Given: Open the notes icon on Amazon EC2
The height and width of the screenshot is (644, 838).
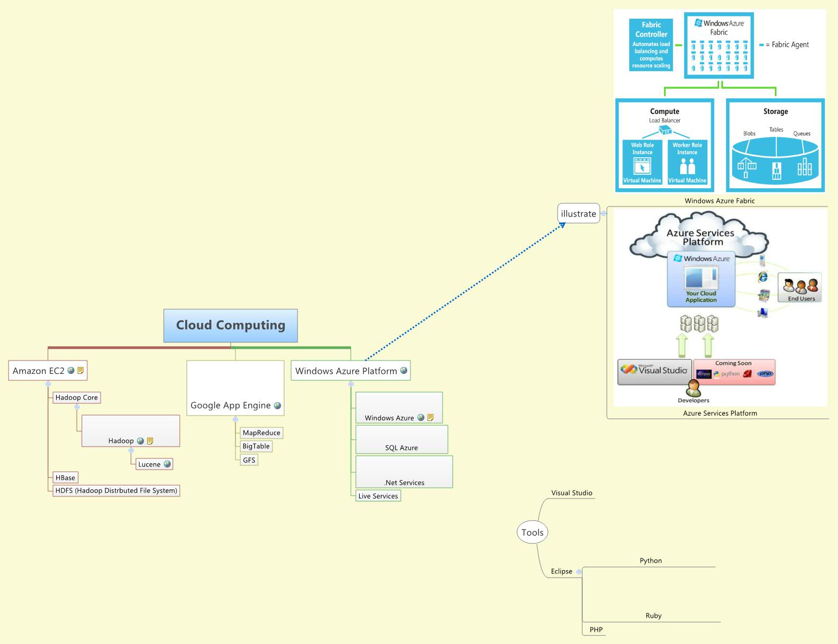Looking at the screenshot, I should (x=80, y=370).
